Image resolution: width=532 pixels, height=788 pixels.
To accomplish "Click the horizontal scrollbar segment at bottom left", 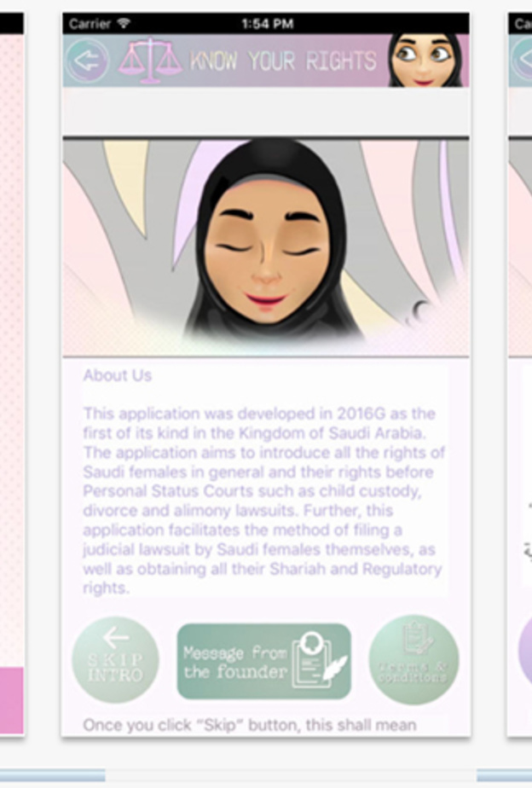I will 52,774.
